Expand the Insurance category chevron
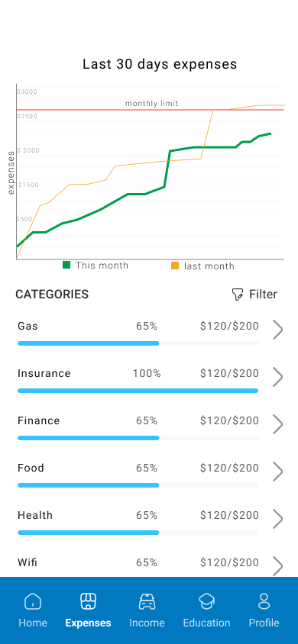This screenshot has height=644, width=298. 278,378
